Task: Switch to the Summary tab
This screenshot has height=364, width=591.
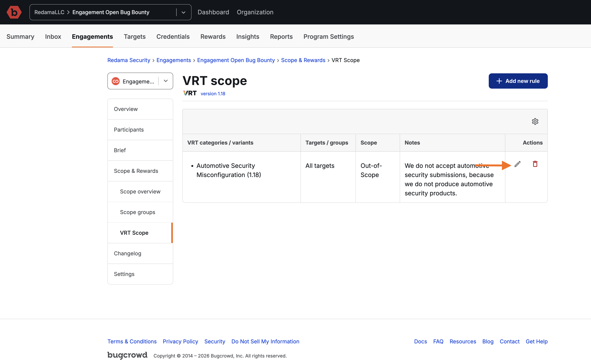Action: click(x=20, y=37)
